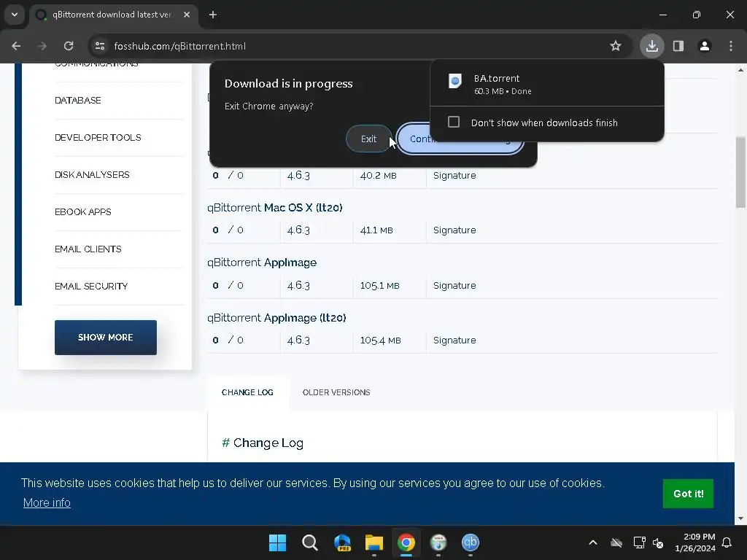Click the SHOW MORE button
747x560 pixels.
(x=106, y=338)
